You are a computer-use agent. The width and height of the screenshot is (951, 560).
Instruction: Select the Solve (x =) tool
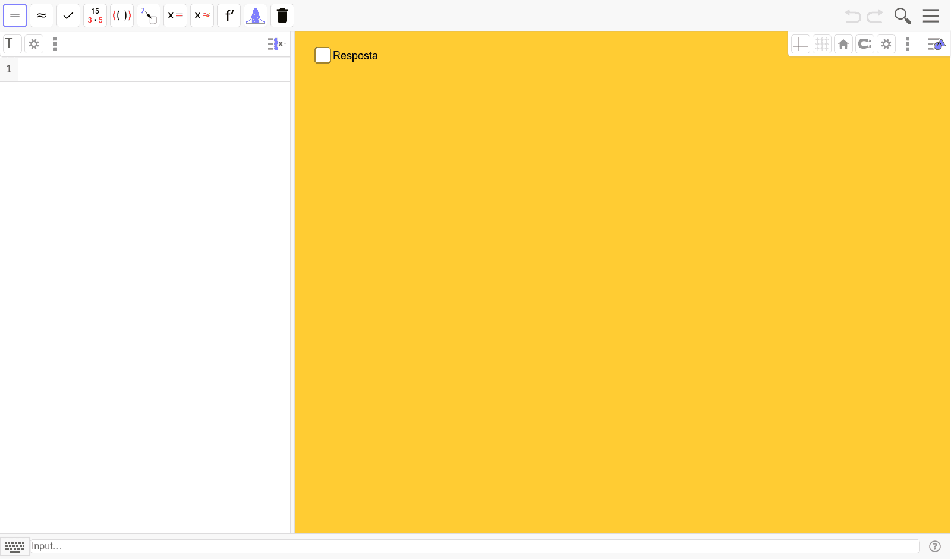[175, 15]
